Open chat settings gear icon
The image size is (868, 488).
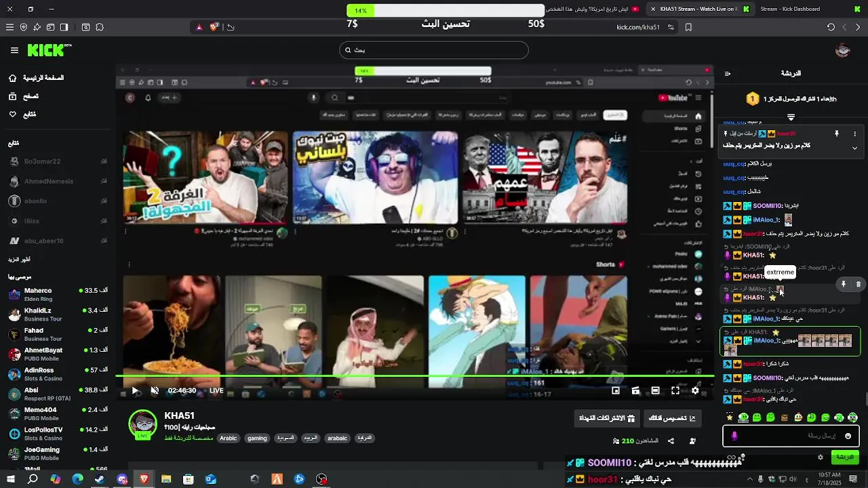point(820,457)
